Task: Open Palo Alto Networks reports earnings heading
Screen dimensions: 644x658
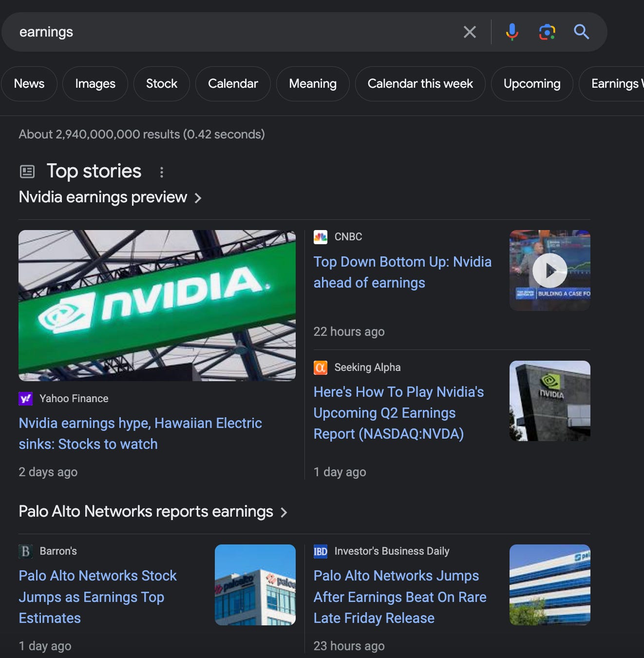Action: point(146,511)
